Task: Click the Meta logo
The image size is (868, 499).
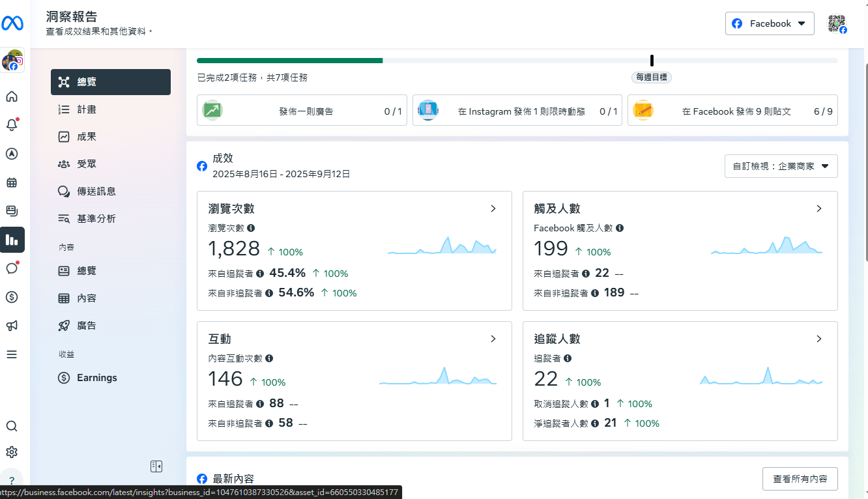Action: (12, 23)
